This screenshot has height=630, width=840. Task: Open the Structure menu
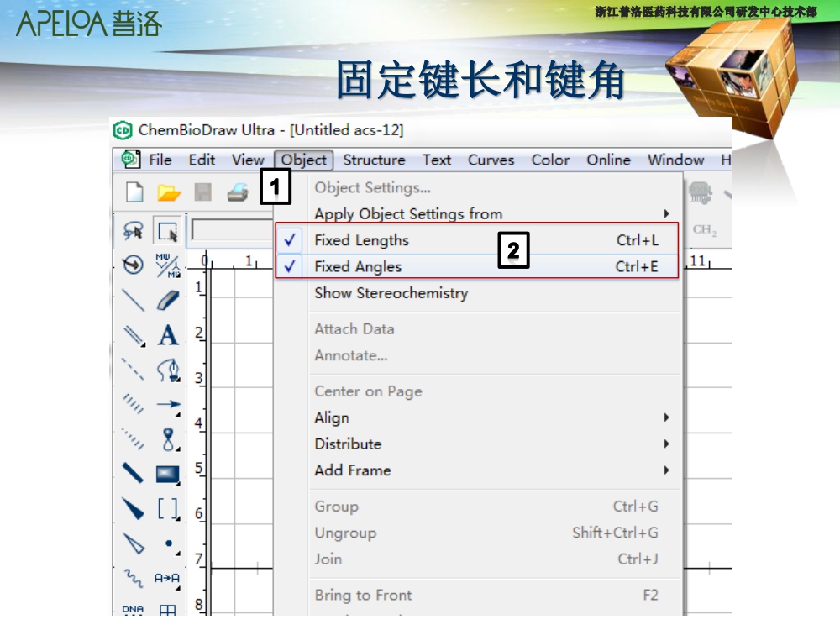tap(374, 160)
